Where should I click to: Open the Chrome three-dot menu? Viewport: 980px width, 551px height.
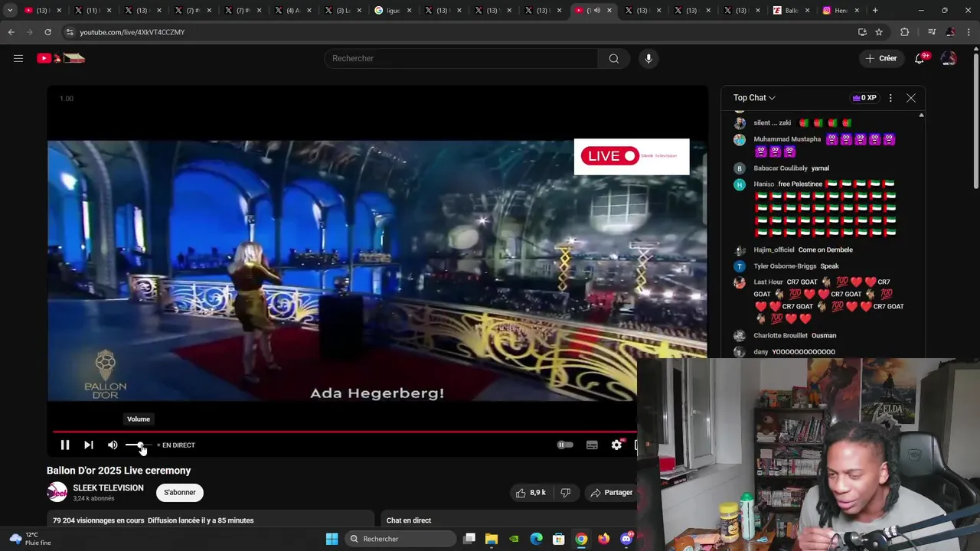[968, 32]
